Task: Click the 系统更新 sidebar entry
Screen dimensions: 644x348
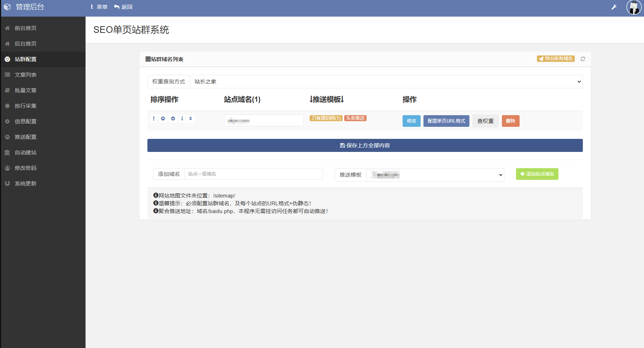Action: point(25,183)
